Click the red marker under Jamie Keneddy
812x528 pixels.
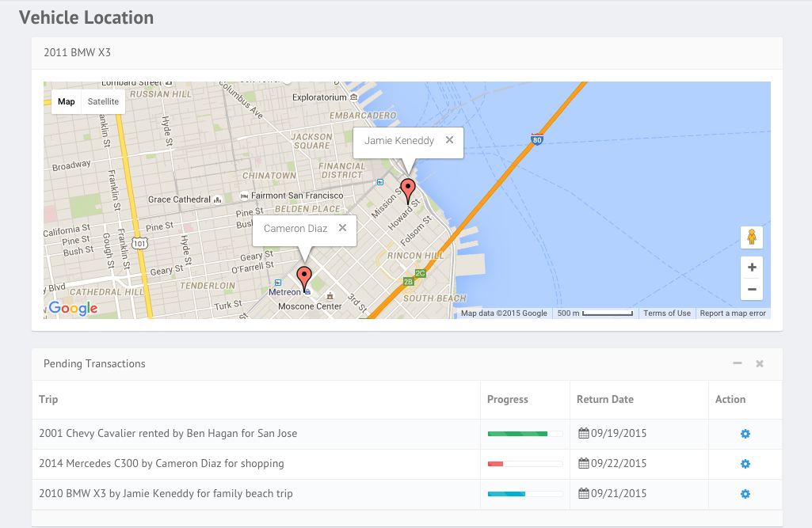pyautogui.click(x=408, y=192)
